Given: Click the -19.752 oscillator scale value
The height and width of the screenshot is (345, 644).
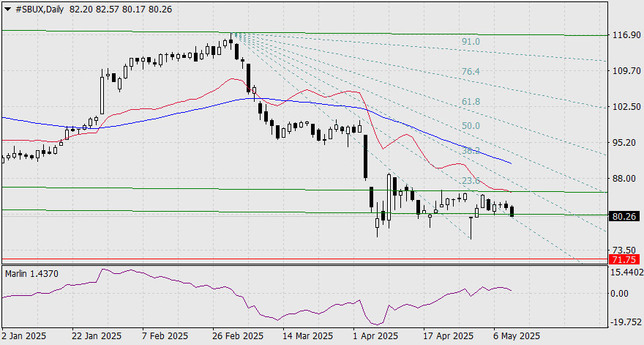Looking at the screenshot, I should tap(626, 322).
